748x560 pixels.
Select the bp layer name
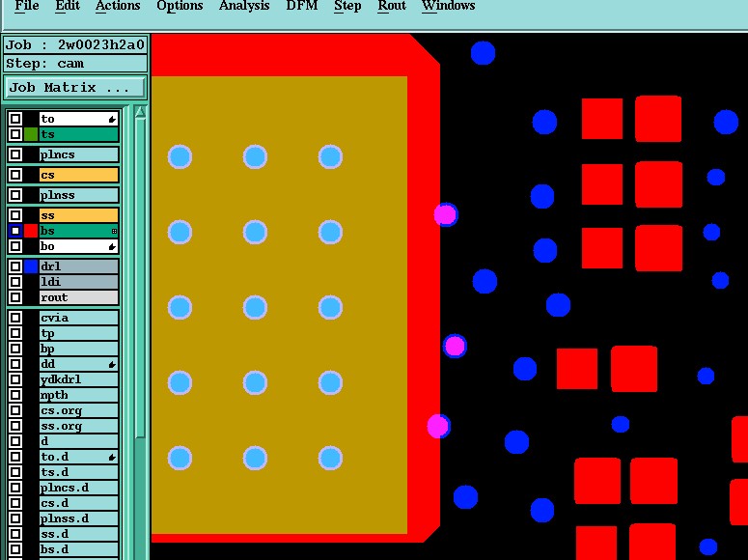(79, 349)
